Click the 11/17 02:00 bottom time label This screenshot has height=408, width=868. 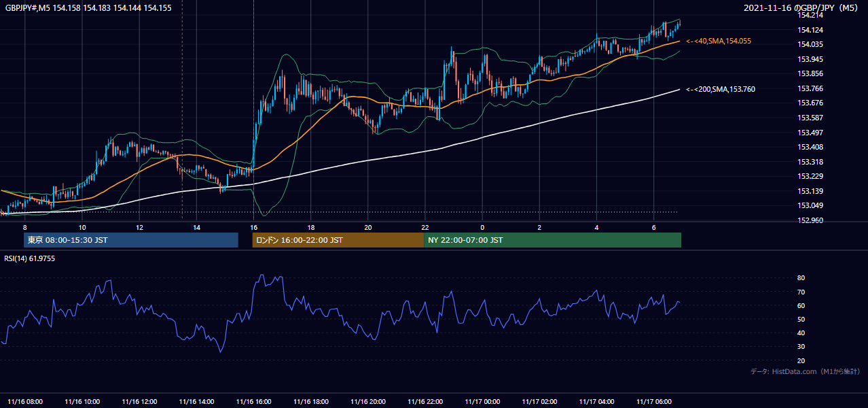pyautogui.click(x=539, y=401)
